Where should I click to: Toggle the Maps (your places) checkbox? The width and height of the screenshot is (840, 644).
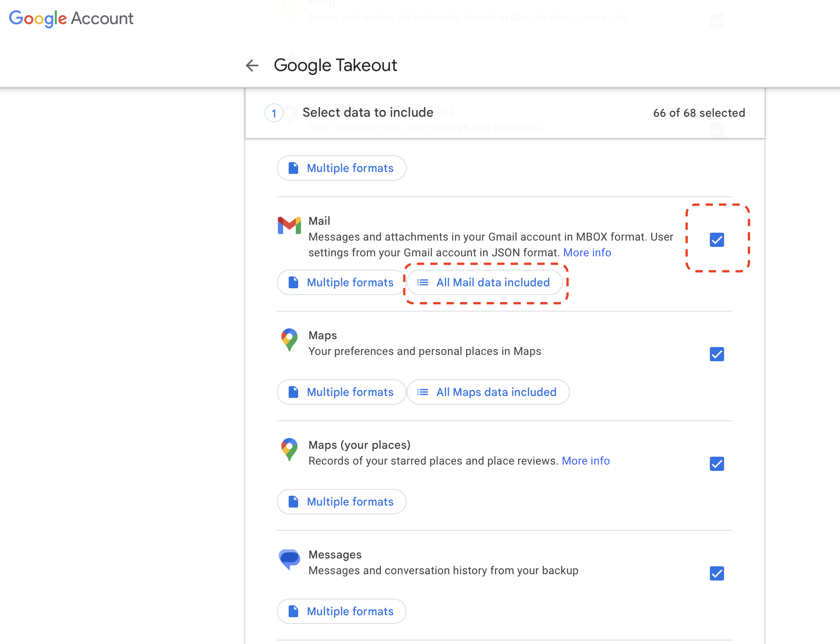tap(717, 464)
